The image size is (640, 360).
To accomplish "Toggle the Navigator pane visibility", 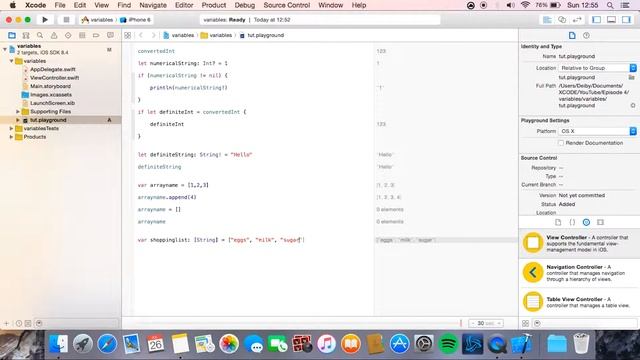I will tap(596, 20).
